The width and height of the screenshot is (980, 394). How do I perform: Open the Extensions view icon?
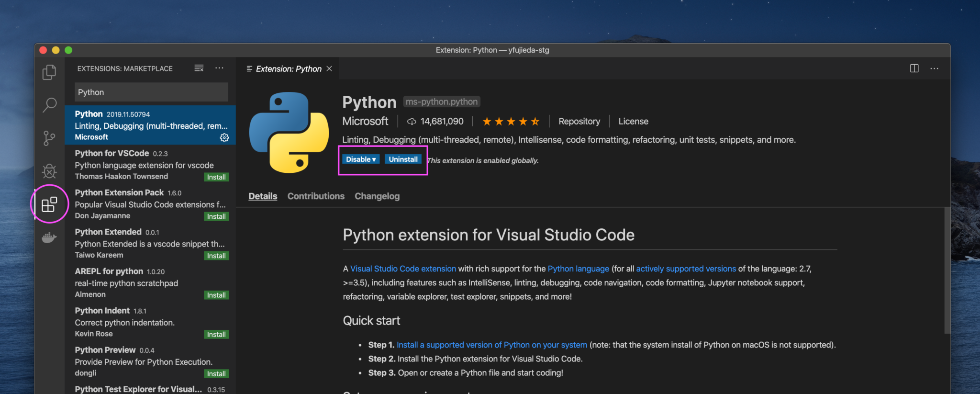point(49,204)
